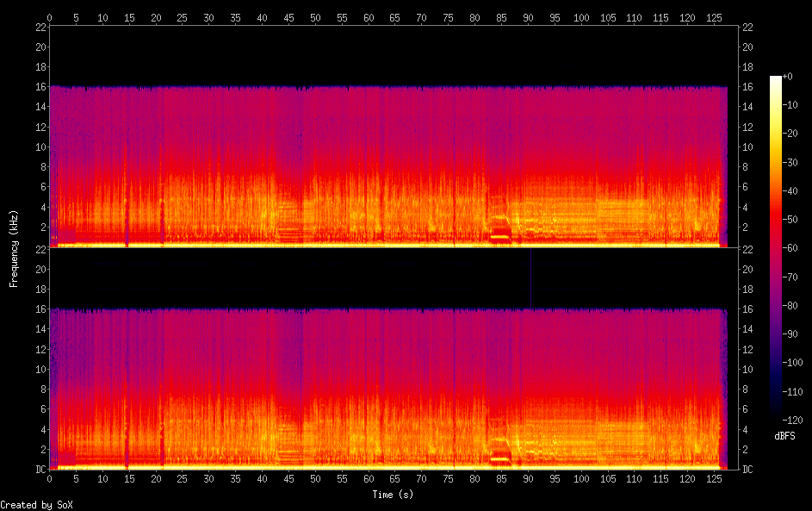Click the thin vertical spike near 90 seconds
The height and width of the screenshot is (511, 812).
click(530, 279)
